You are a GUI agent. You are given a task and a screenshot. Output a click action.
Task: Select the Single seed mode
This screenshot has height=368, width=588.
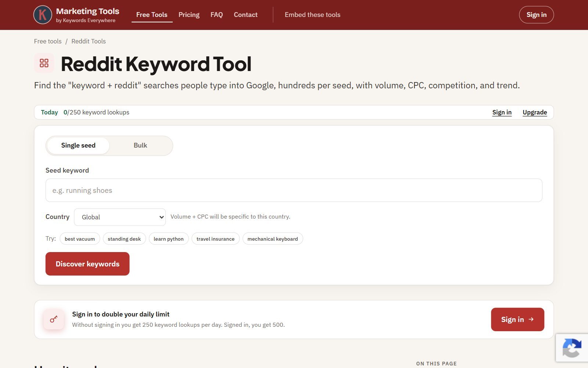pyautogui.click(x=78, y=145)
